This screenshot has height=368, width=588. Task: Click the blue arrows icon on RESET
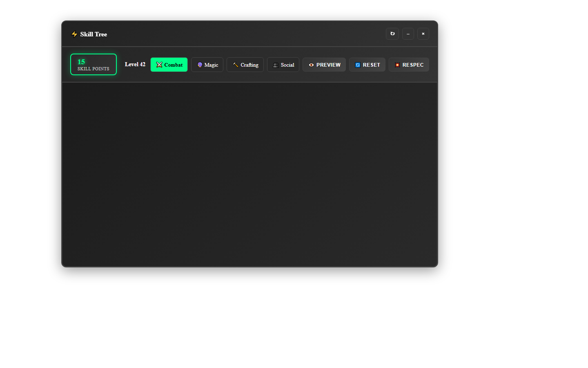point(358,65)
